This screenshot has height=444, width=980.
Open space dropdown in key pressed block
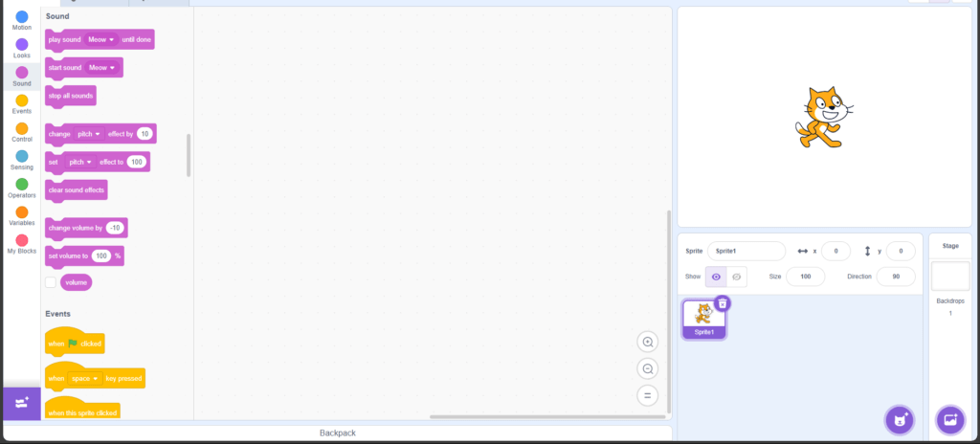point(85,378)
